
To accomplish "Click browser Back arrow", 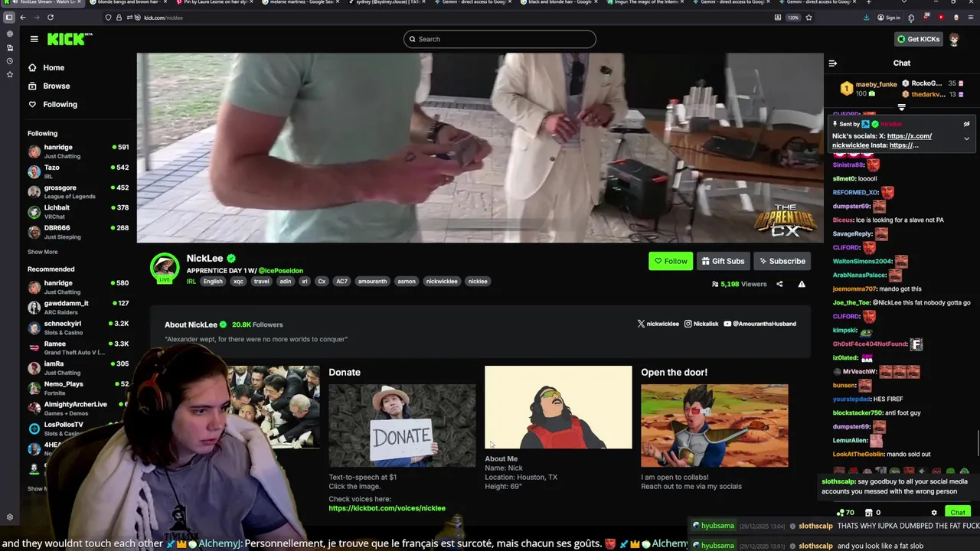I will 23,17.
